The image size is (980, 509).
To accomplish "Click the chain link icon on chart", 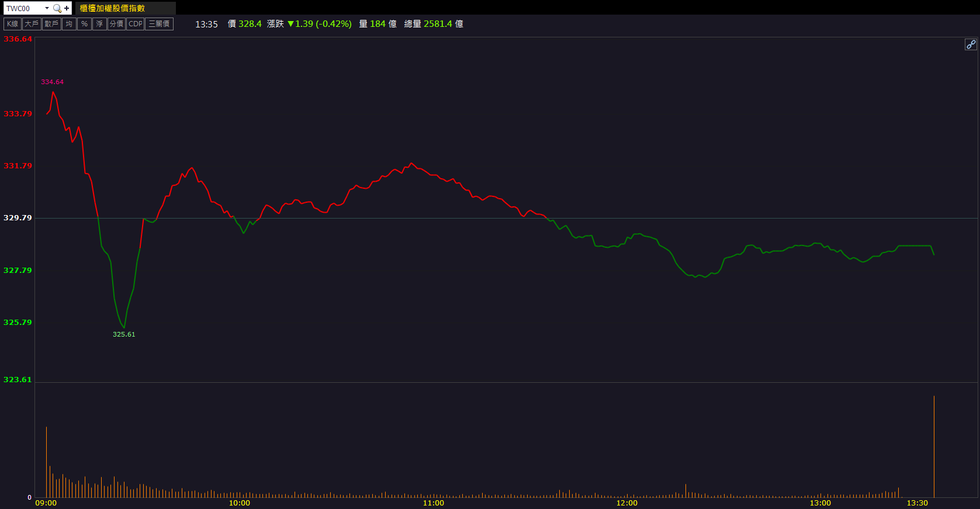I will coord(970,44).
